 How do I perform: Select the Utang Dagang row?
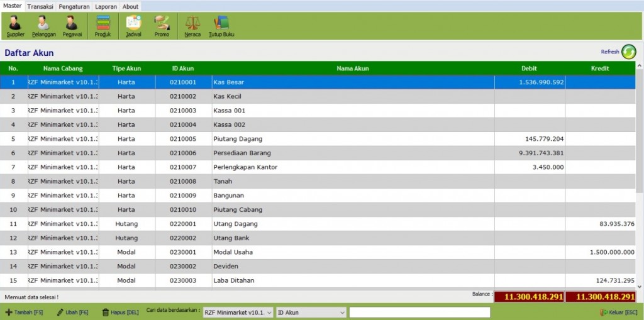click(x=318, y=224)
